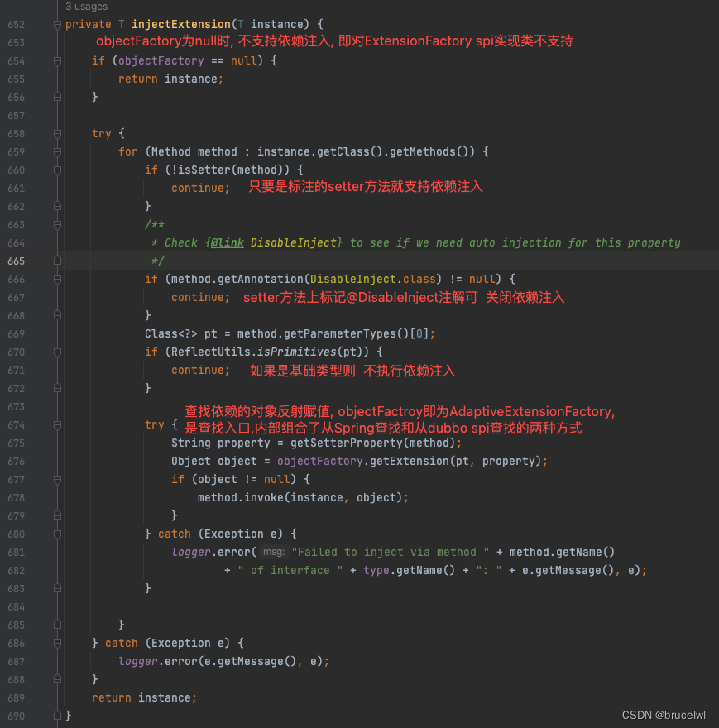Click the red annotation about @DisableInject setter
719x728 pixels.
[x=404, y=298]
